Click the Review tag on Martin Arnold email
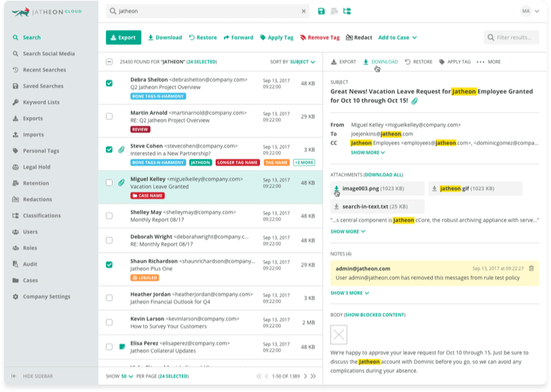This screenshot has height=392, width=551. (140, 130)
